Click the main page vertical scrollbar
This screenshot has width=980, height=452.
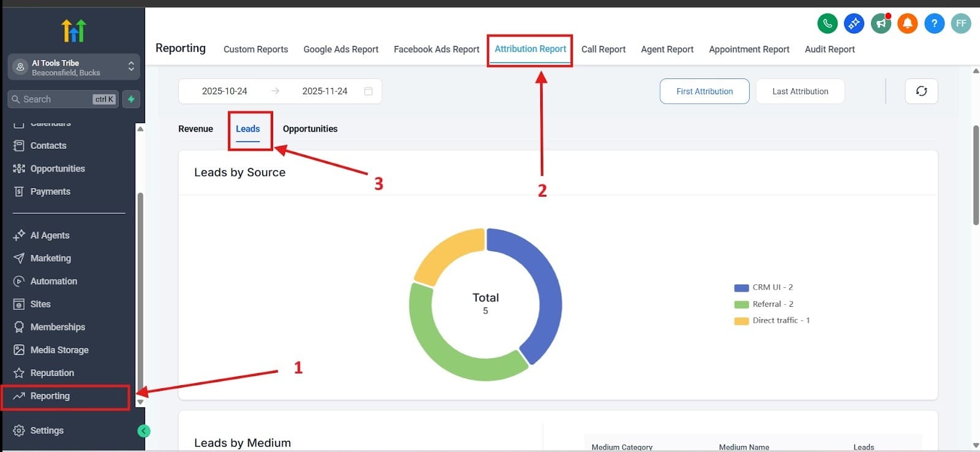(x=976, y=175)
